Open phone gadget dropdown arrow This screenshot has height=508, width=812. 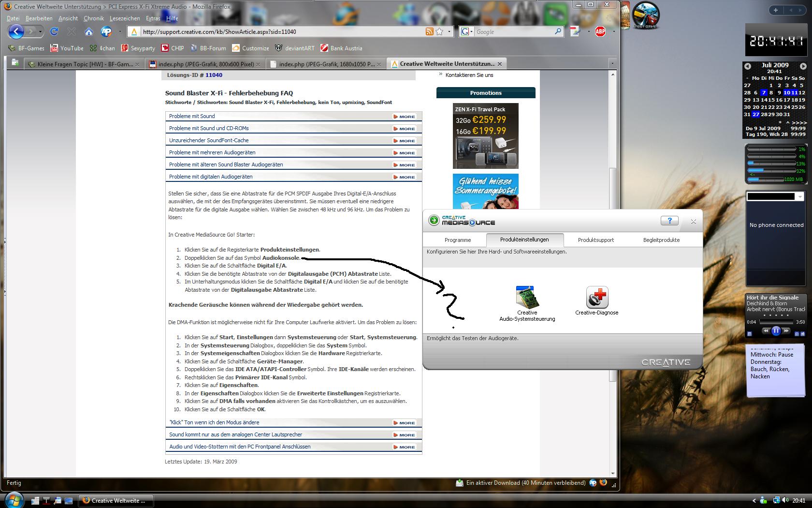[x=800, y=196]
